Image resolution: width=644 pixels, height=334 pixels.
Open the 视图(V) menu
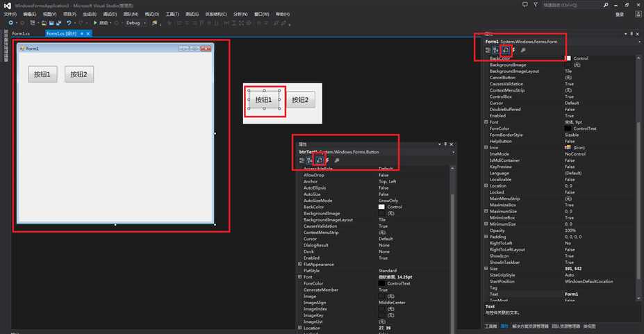[50, 15]
